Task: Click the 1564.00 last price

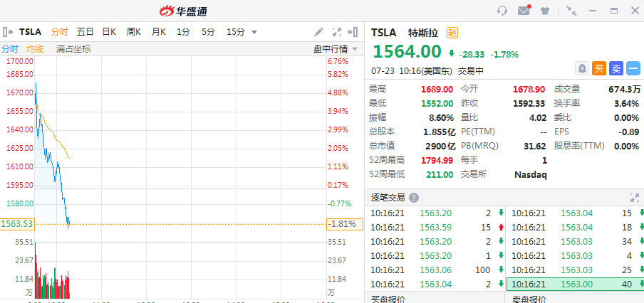Action: coord(407,52)
